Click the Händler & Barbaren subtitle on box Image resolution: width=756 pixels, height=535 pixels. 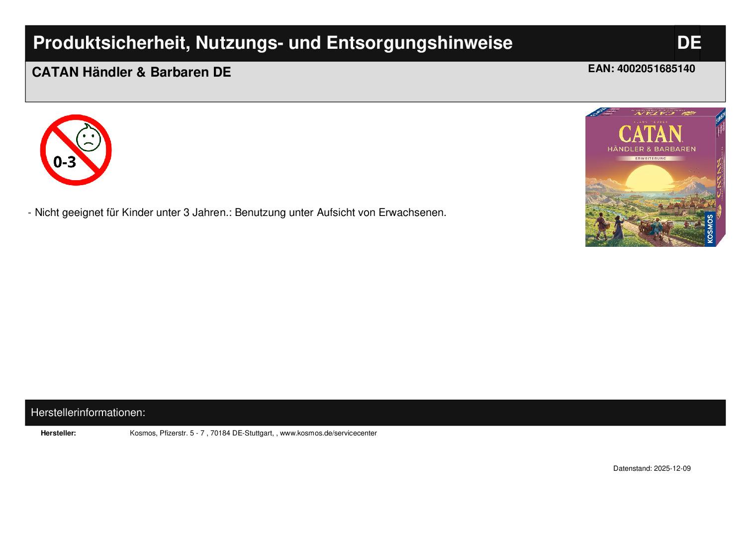pyautogui.click(x=651, y=149)
